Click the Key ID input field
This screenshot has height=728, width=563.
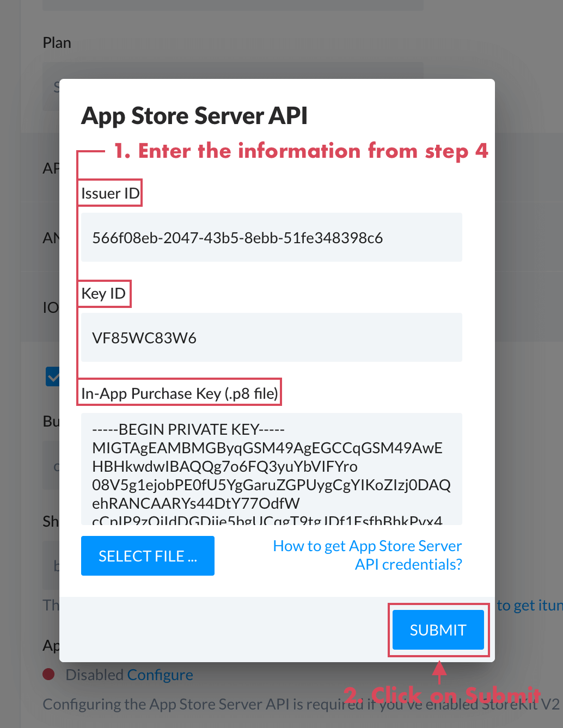point(271,338)
